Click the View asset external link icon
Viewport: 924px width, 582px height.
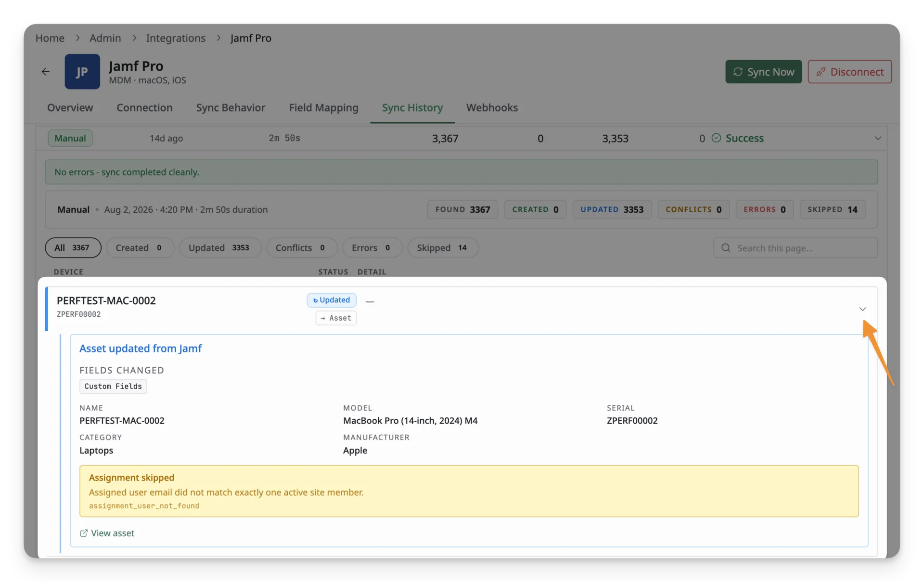pos(84,533)
